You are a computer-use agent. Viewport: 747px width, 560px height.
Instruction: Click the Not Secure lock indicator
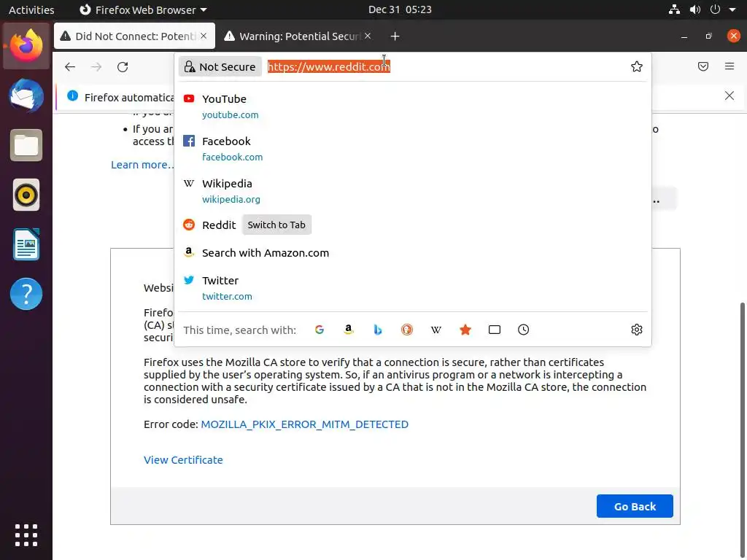click(220, 66)
